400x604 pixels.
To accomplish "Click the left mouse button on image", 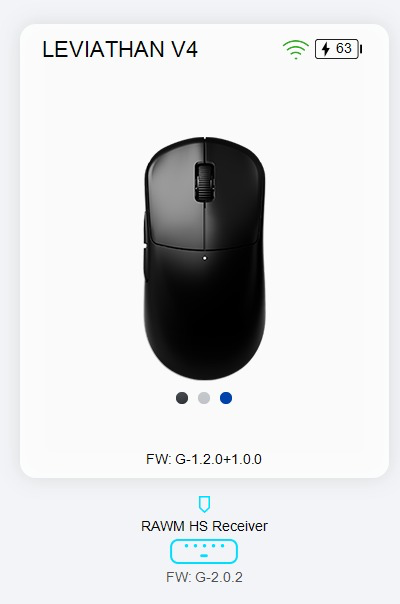I will coord(173,195).
